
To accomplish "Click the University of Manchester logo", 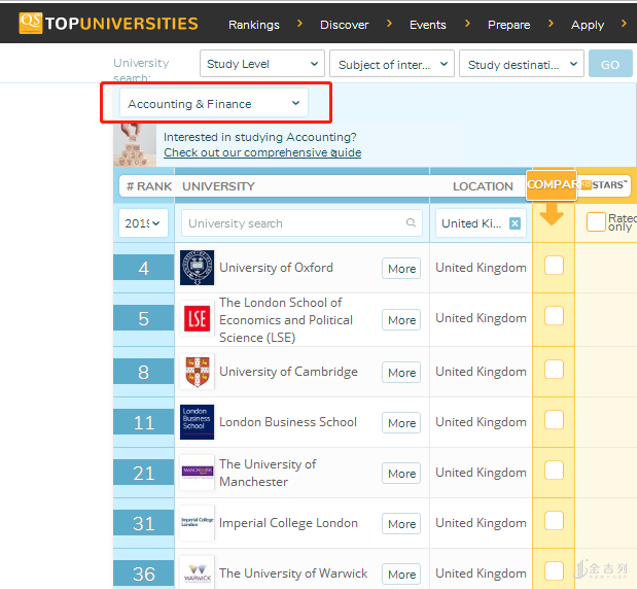I will coord(197,472).
